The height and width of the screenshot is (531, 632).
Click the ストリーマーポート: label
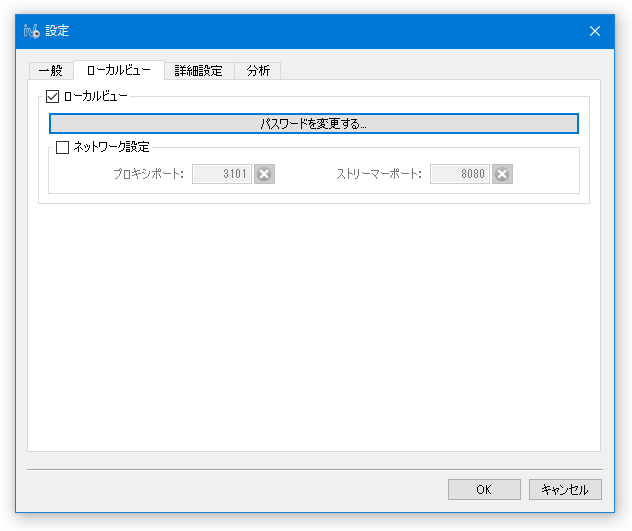pos(379,174)
